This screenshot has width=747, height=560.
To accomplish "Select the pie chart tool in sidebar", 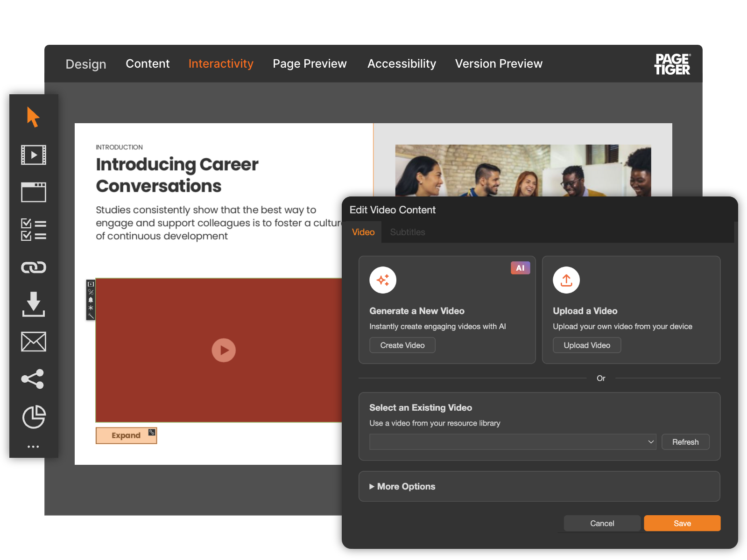I will (34, 417).
